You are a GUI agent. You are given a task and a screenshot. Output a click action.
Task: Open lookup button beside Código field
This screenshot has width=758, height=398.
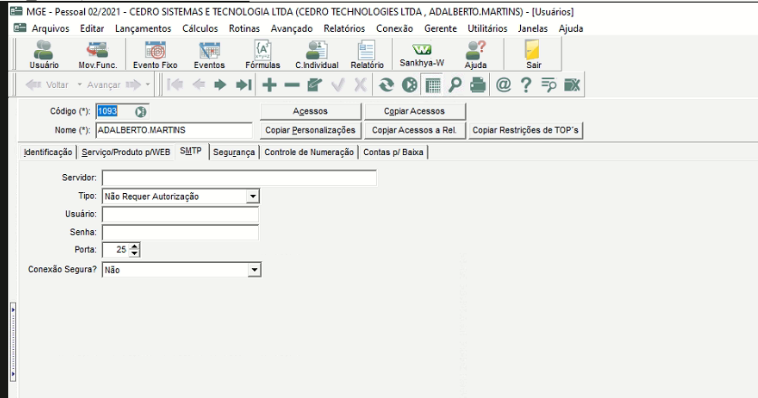(x=140, y=112)
